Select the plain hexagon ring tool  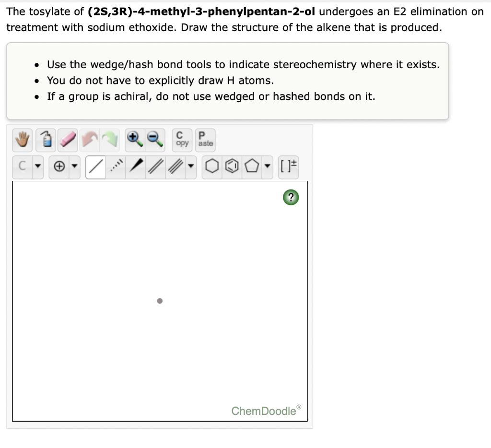(211, 166)
